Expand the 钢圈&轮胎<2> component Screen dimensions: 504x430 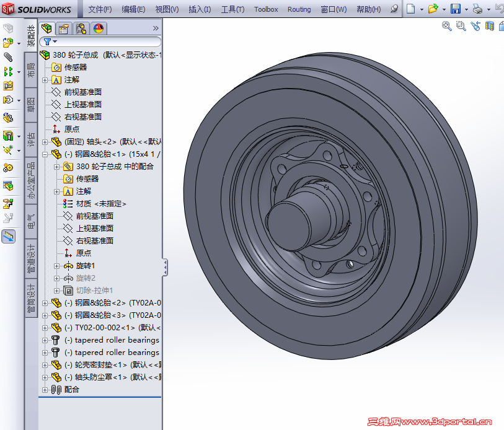[45, 303]
